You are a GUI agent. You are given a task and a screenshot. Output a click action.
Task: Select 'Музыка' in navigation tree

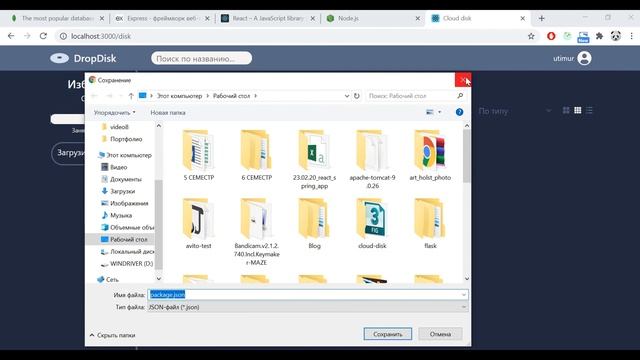(120, 215)
